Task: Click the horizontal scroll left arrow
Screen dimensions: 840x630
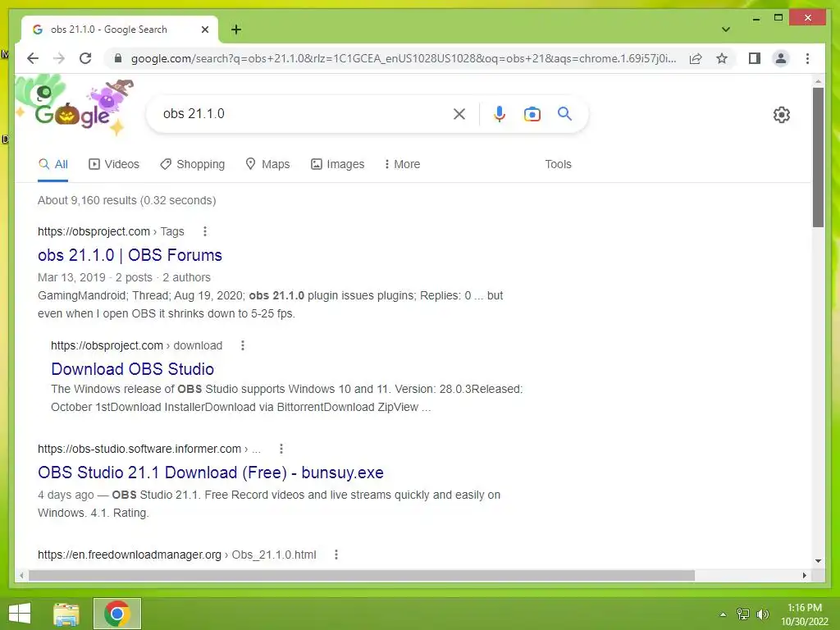Action: coord(21,575)
